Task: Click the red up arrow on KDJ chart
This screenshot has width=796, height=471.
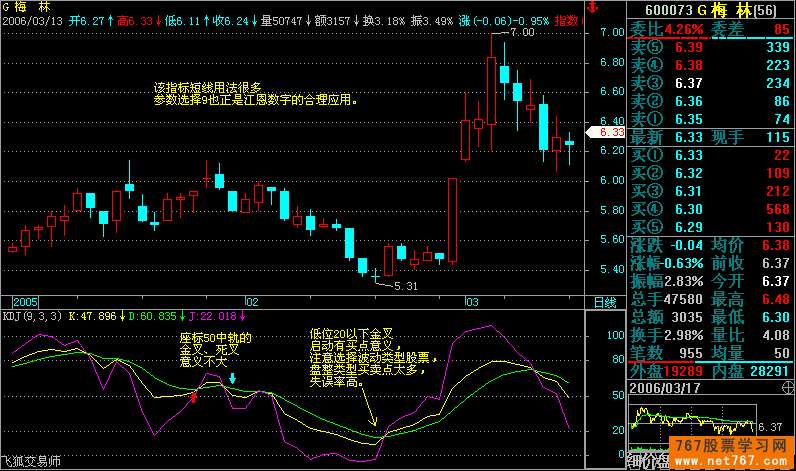Action: 194,398
